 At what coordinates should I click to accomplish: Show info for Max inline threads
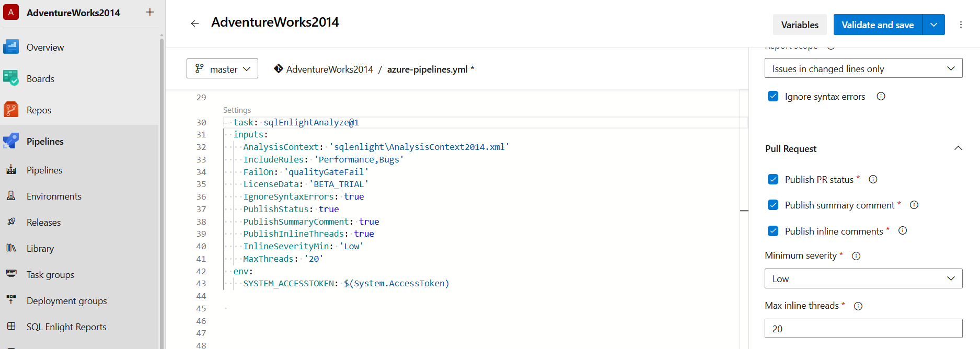click(858, 306)
